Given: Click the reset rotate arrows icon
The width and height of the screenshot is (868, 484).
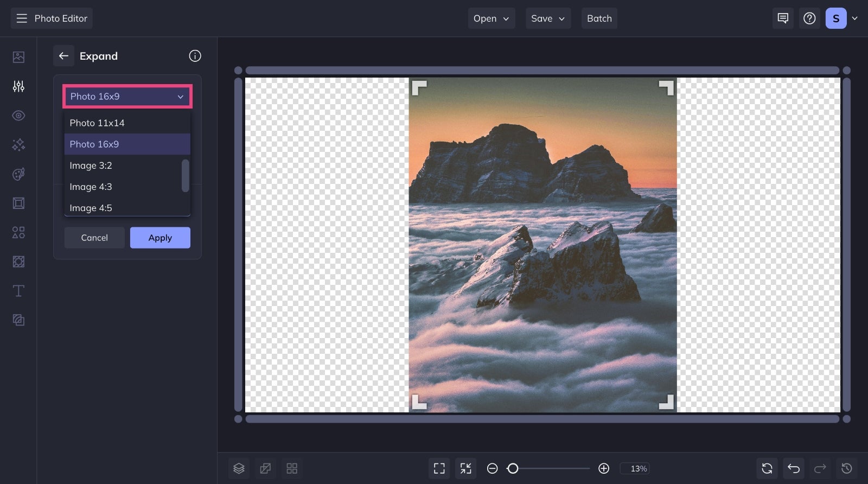Looking at the screenshot, I should coord(767,468).
